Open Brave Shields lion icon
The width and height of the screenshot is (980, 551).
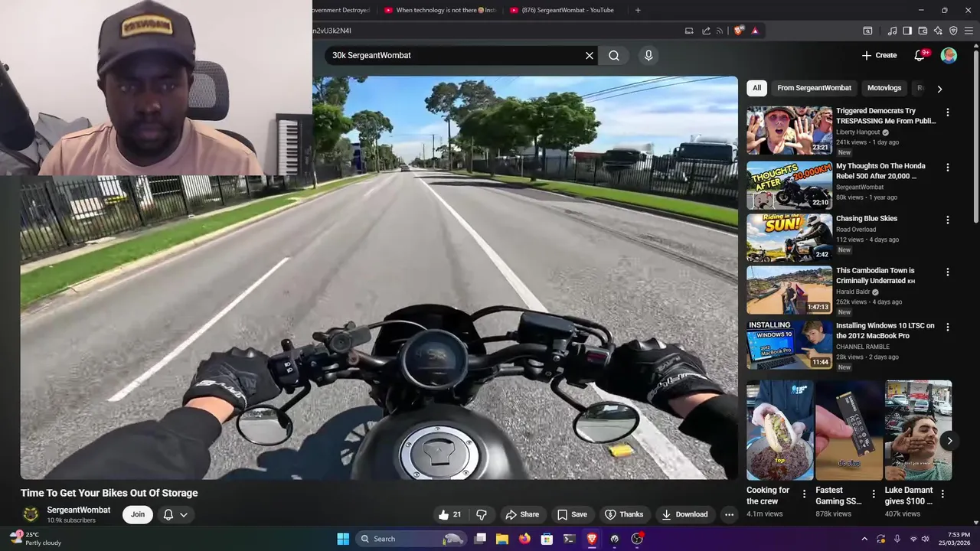tap(738, 31)
